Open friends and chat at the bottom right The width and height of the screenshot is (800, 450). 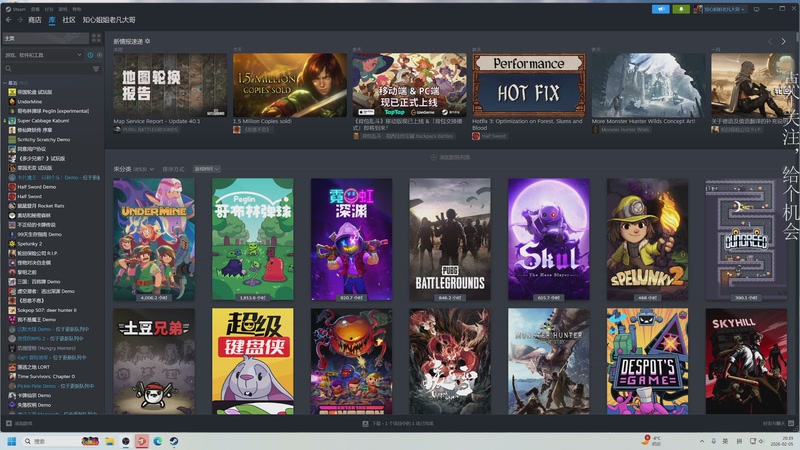[x=778, y=423]
